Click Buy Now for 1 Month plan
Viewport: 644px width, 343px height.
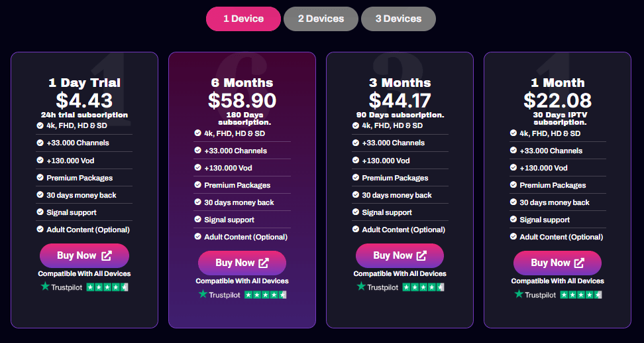pyautogui.click(x=557, y=263)
